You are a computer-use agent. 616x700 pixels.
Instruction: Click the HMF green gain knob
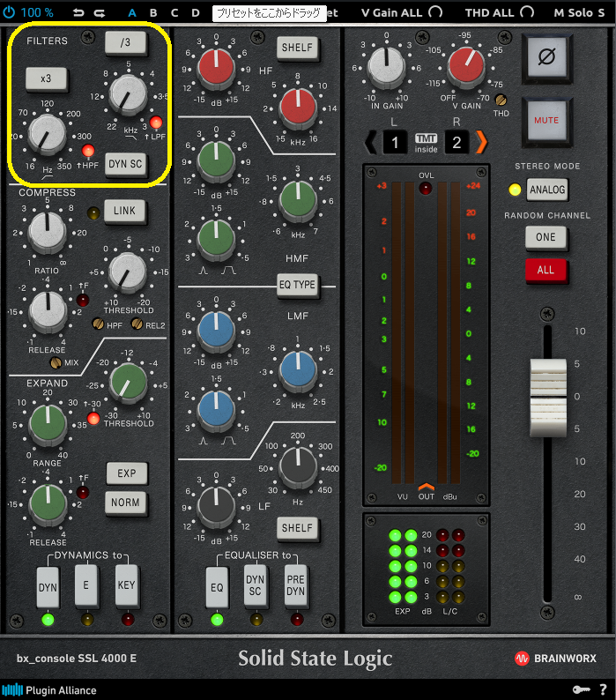pos(216,160)
